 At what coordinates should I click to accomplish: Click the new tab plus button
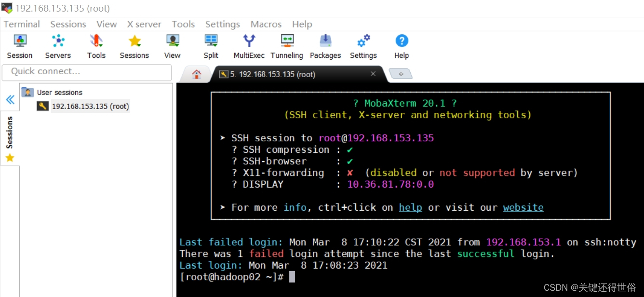pos(401,74)
